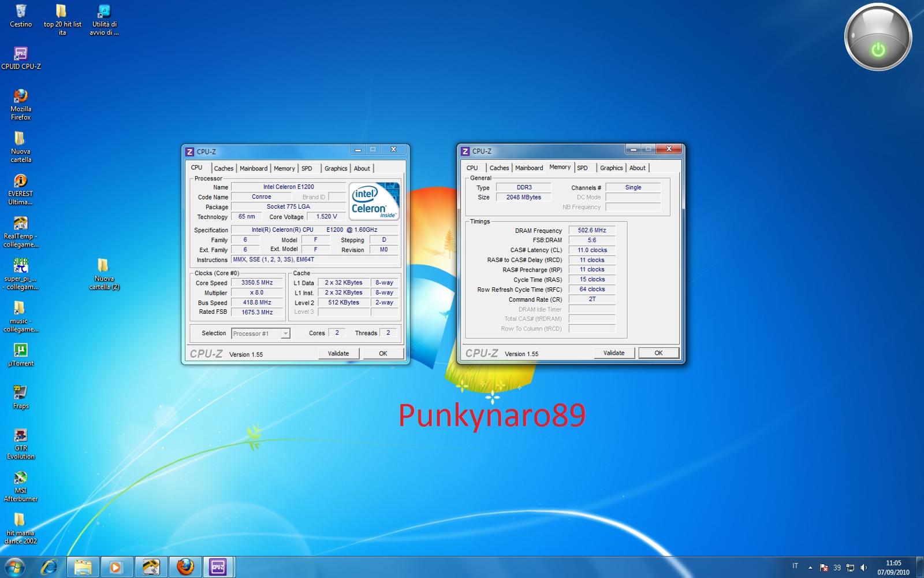Open the music shortcut folder icon
Viewport: 924px width, 578px height.
pos(21,316)
